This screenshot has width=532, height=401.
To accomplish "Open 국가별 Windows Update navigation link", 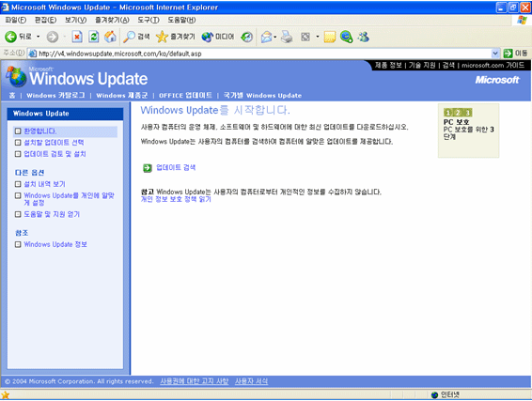I will [262, 95].
